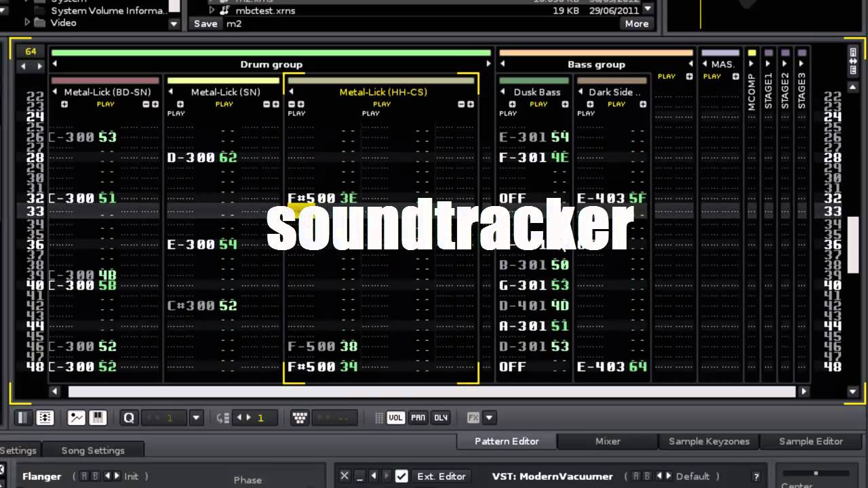Collapse the Drum group with left arrow
868x488 pixels.
point(54,64)
